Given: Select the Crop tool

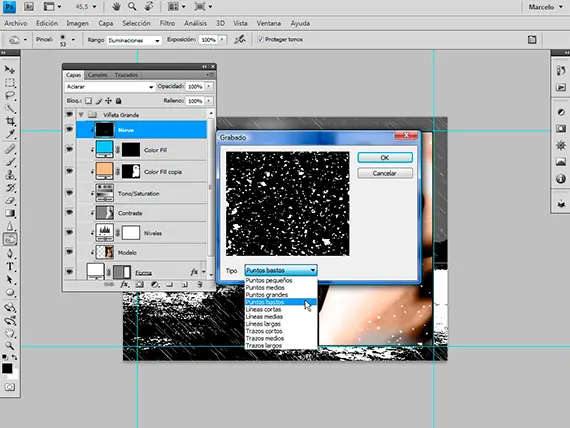Looking at the screenshot, I should tap(10, 121).
